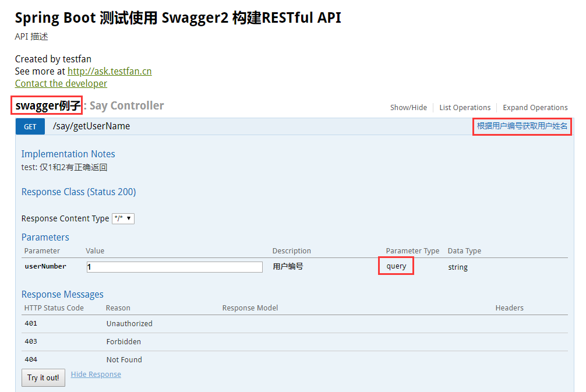The height and width of the screenshot is (392, 586).
Task: Click the Parameter column header
Action: click(x=42, y=250)
